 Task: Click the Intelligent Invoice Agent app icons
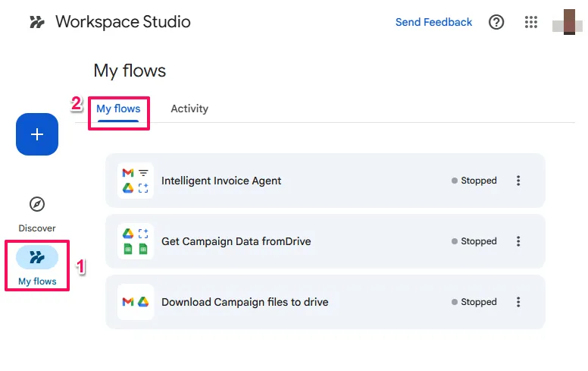[x=136, y=181]
